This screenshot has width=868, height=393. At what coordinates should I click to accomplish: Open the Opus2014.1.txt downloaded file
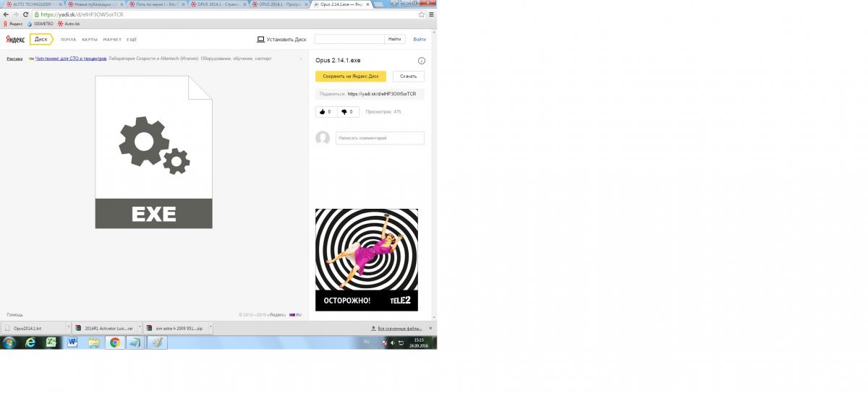click(33, 327)
